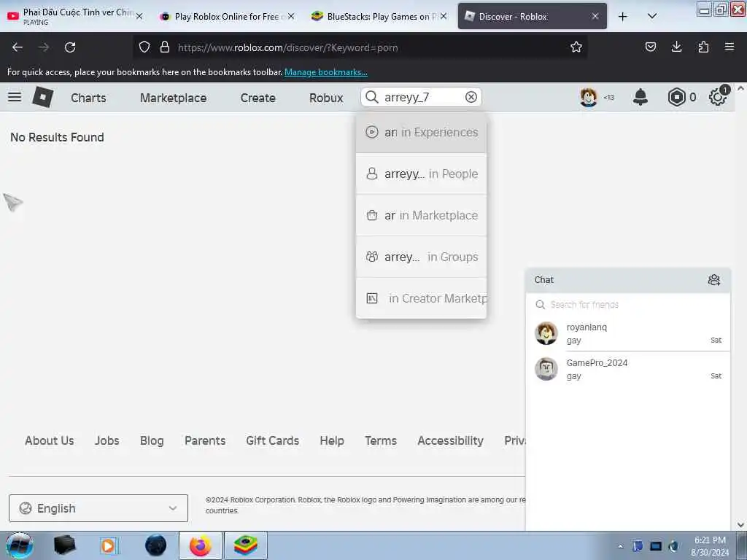Screen dimensions: 747x560
Task: Open the Marketplace page
Action: 174,98
